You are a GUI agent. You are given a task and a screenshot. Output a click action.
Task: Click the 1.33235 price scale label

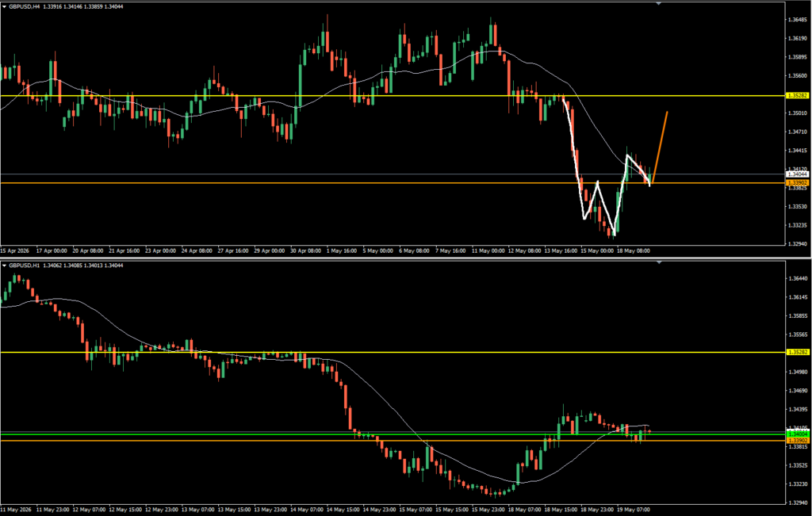coord(796,225)
